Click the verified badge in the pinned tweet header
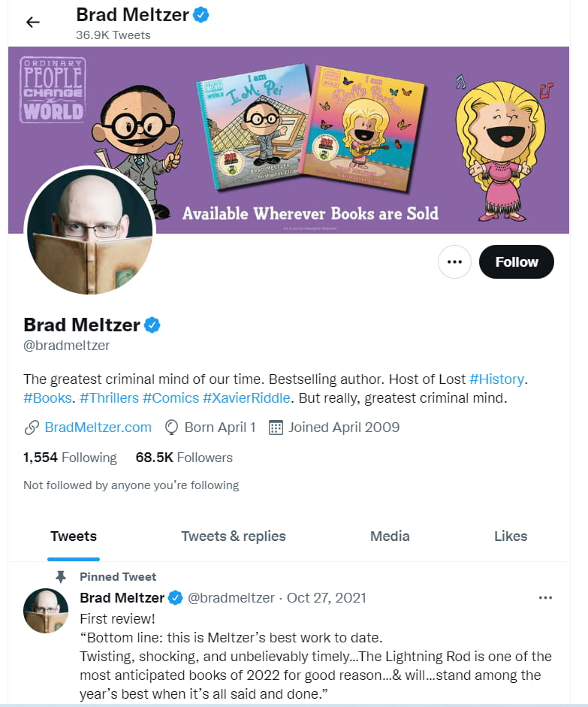Viewport: 588px width, 707px height. (175, 597)
